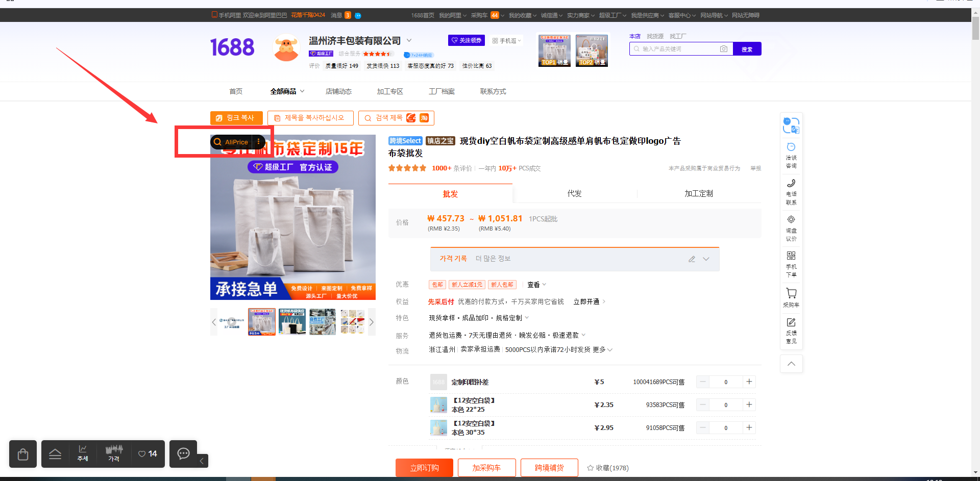Open the 手机逛 dropdown
Screen dimensions: 980x481
click(507, 41)
